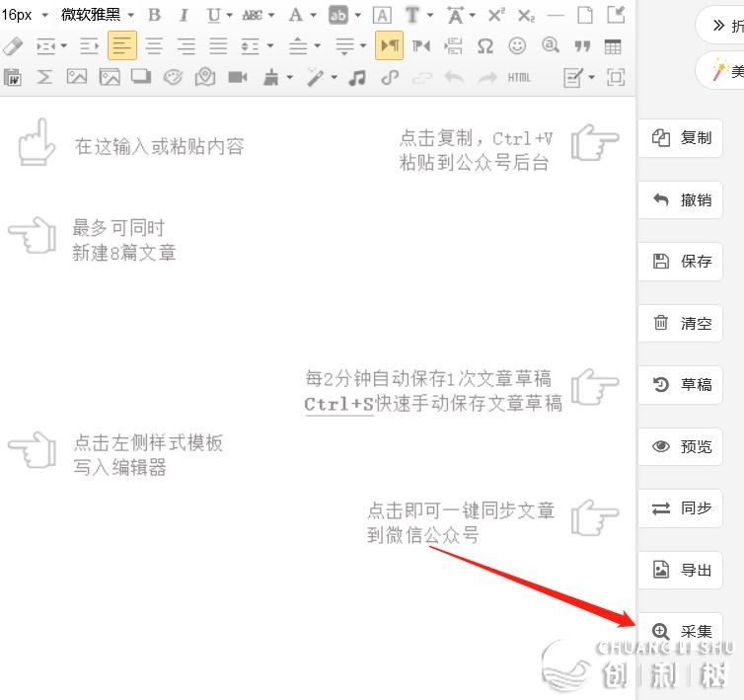
Task: Insert a table
Action: (613, 46)
